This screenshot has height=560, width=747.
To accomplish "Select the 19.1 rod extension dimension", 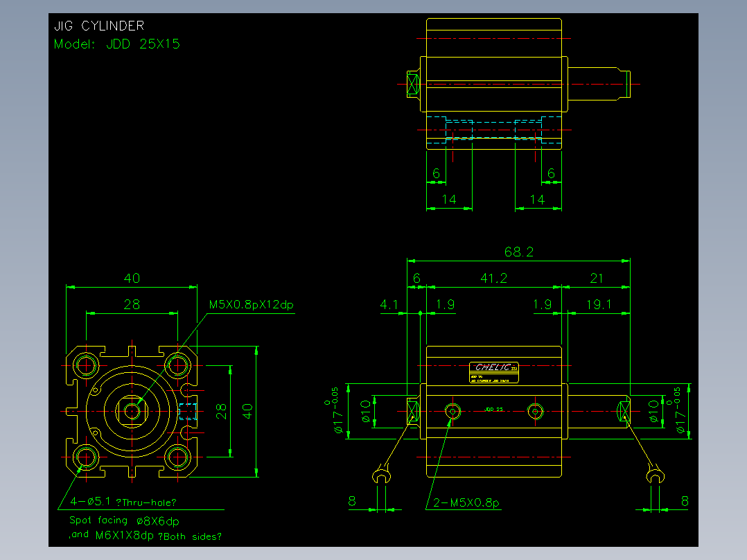I will (x=599, y=304).
